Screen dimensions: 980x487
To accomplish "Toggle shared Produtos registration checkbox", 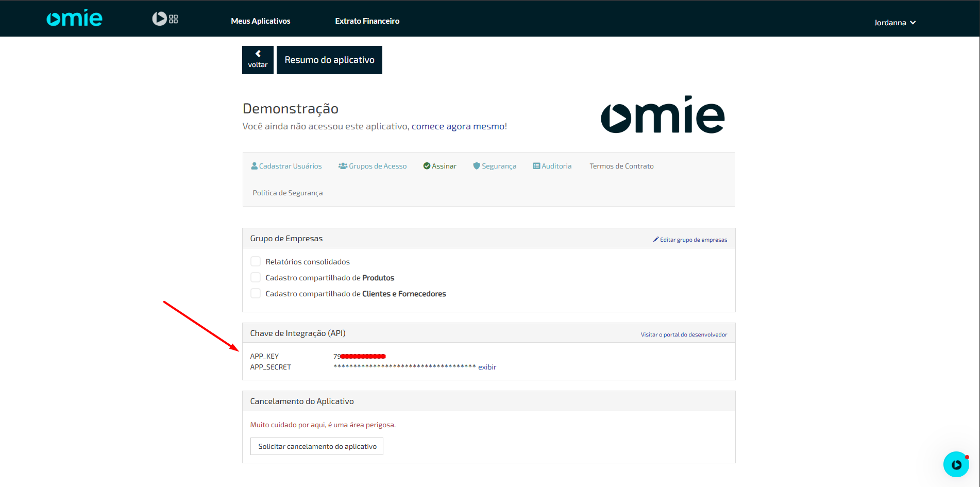I will [x=256, y=277].
